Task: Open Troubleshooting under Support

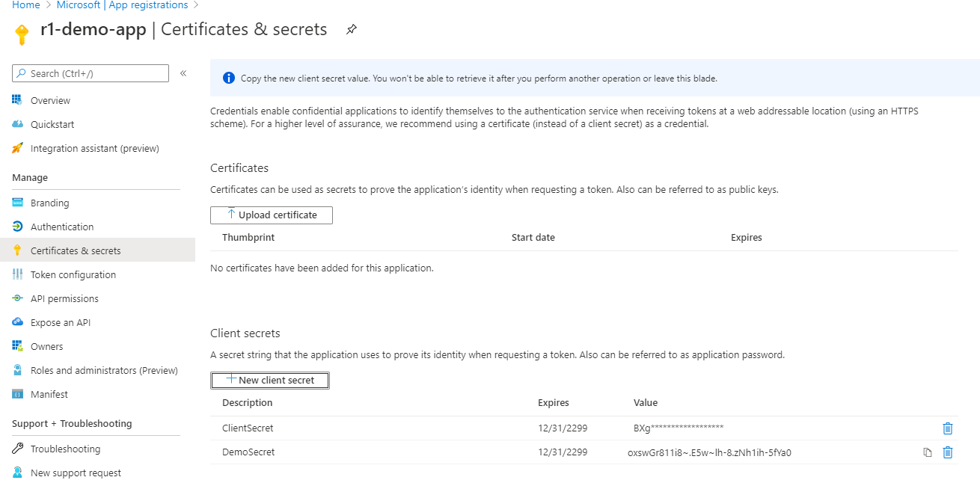Action: (x=65, y=449)
